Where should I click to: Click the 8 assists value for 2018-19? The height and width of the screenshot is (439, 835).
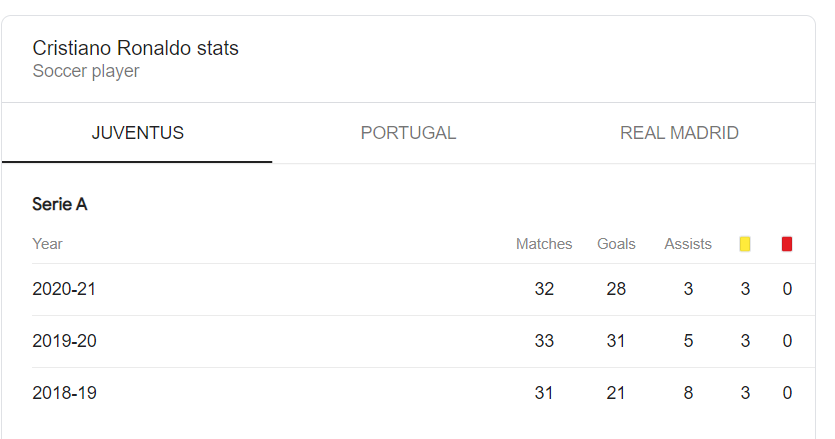688,393
